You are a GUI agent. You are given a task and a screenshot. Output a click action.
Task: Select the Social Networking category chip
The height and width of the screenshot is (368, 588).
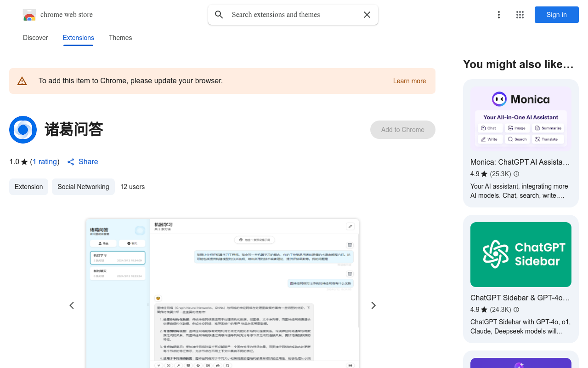click(x=83, y=187)
